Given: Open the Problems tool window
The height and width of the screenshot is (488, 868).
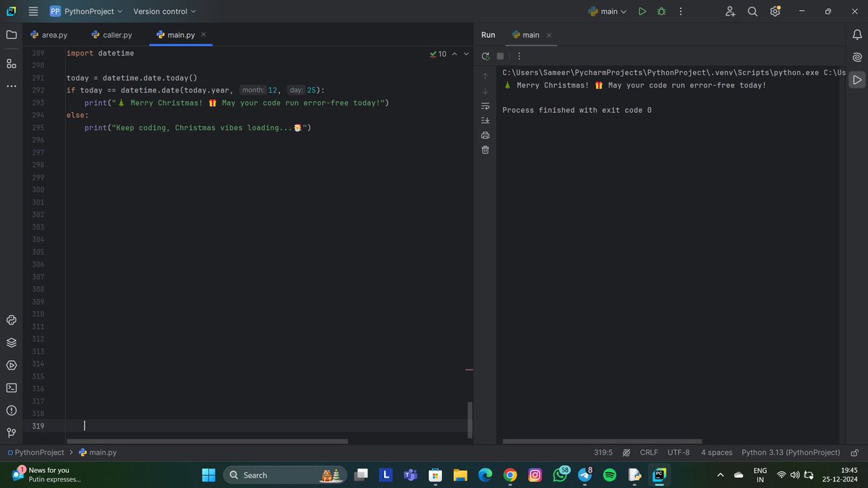Looking at the screenshot, I should tap(11, 410).
